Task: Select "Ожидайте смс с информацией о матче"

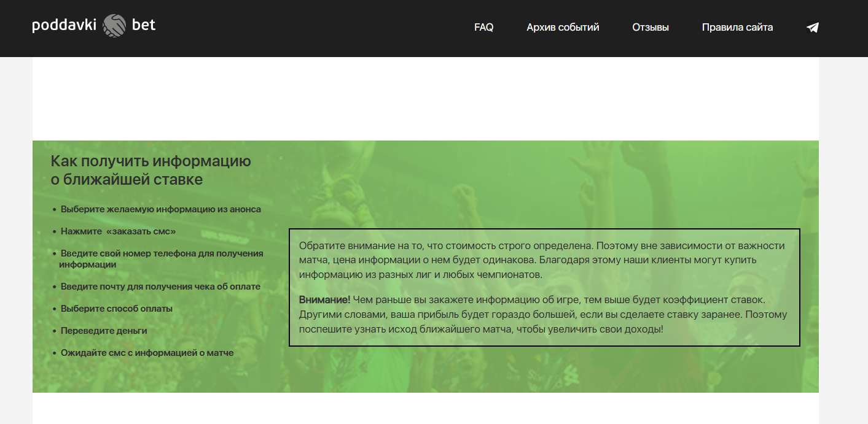Action: coord(147,353)
